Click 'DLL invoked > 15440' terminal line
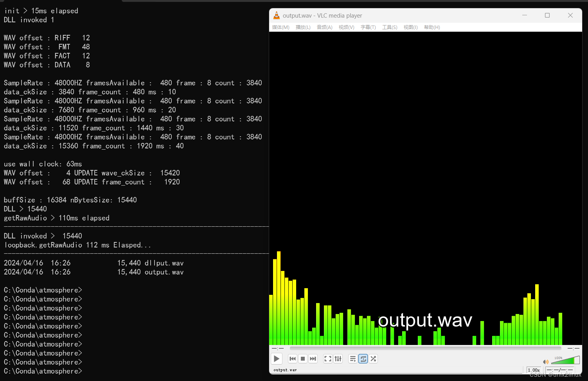 pyautogui.click(x=43, y=236)
